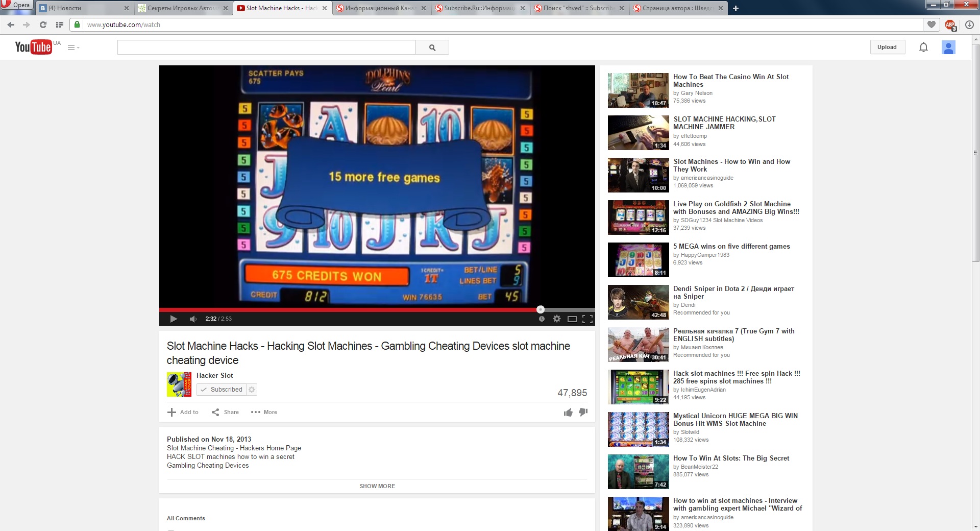Open the video player settings gear
This screenshot has height=531, width=980.
pos(557,319)
